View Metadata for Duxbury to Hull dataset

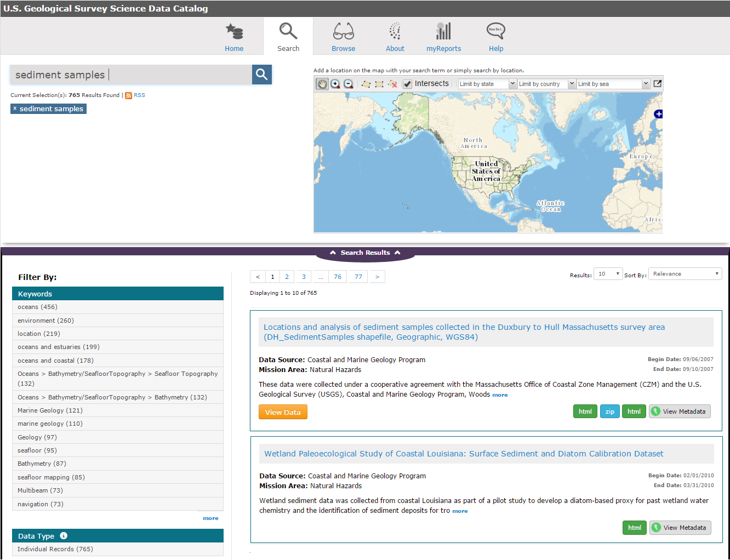click(680, 412)
